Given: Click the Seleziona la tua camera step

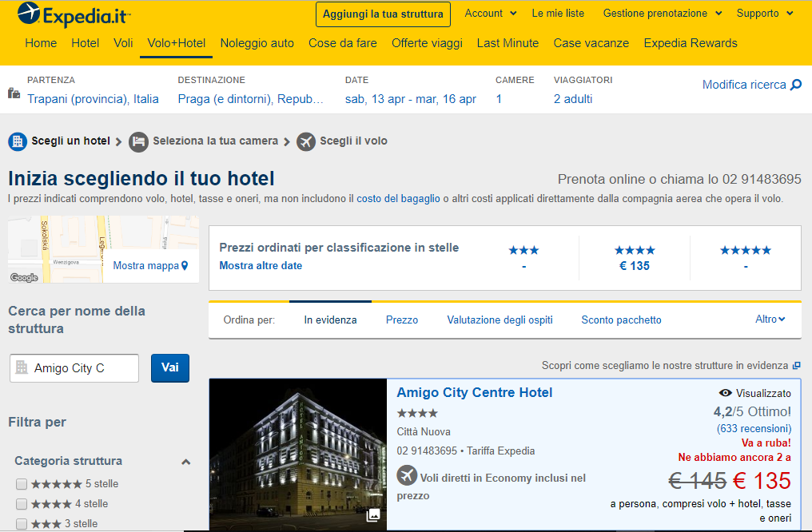Looking at the screenshot, I should point(215,141).
